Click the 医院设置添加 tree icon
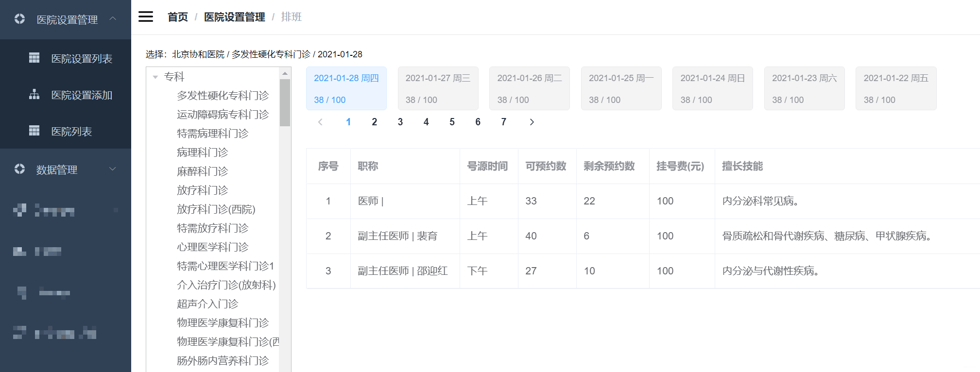The width and height of the screenshot is (980, 372). 34,94
